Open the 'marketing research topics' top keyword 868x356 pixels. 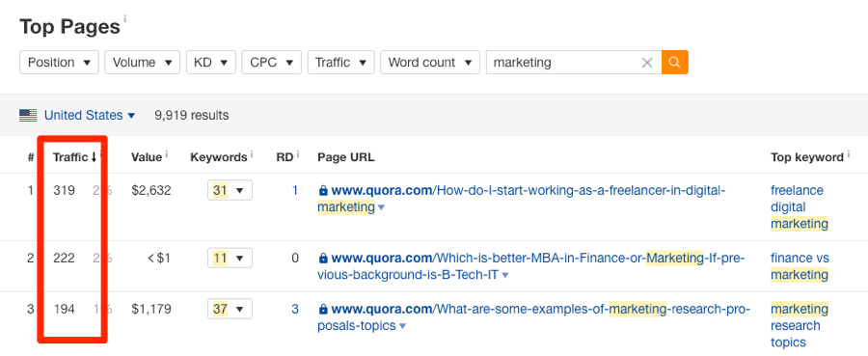point(800,325)
